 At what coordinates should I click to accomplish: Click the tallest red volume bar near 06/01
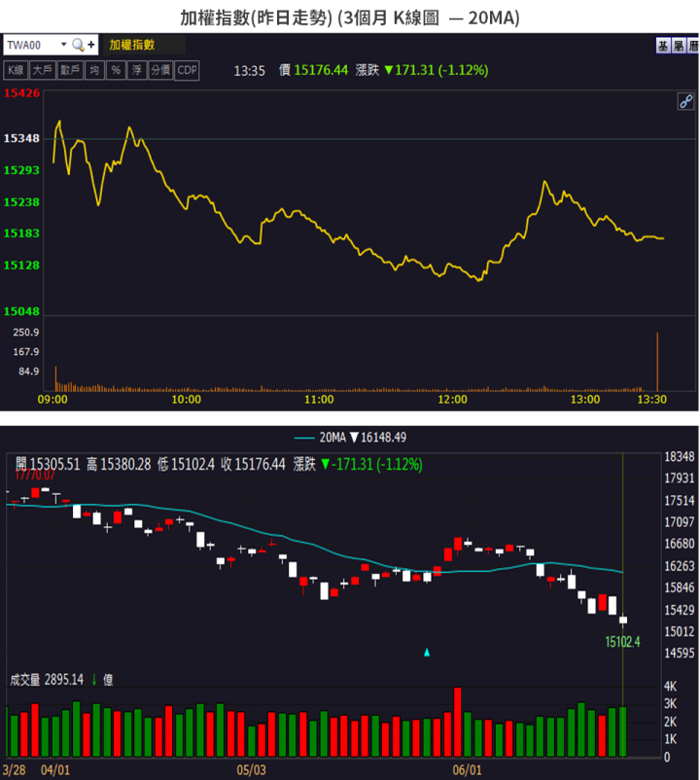(457, 723)
